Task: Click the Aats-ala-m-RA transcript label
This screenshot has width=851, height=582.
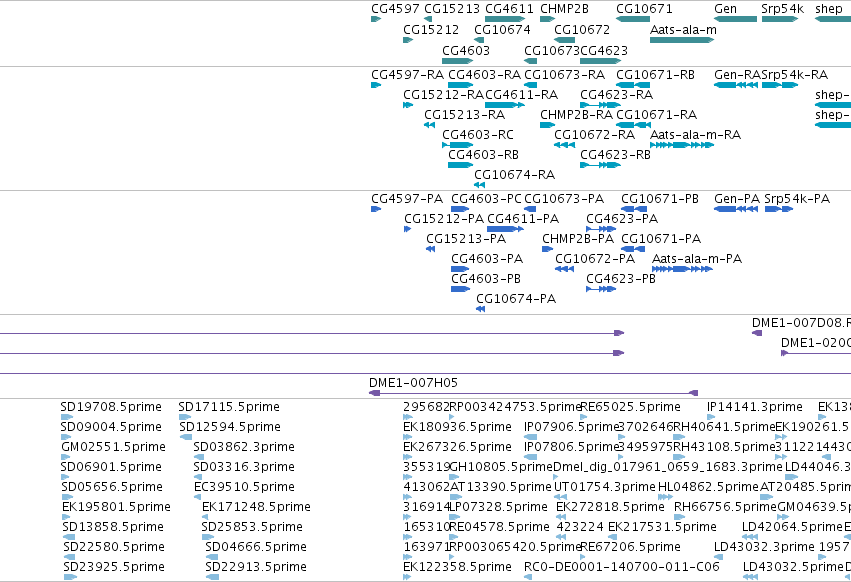Action: [x=695, y=135]
